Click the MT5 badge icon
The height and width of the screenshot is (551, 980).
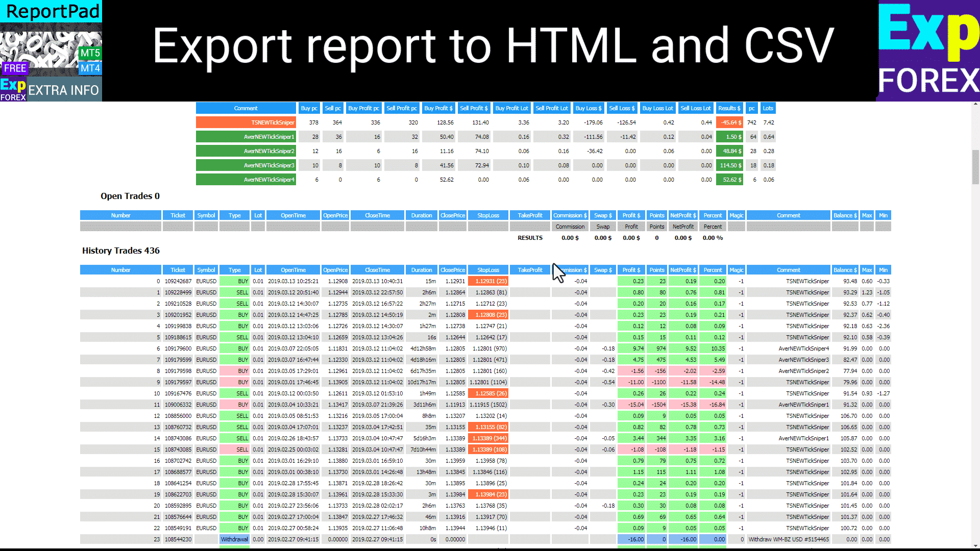click(90, 53)
